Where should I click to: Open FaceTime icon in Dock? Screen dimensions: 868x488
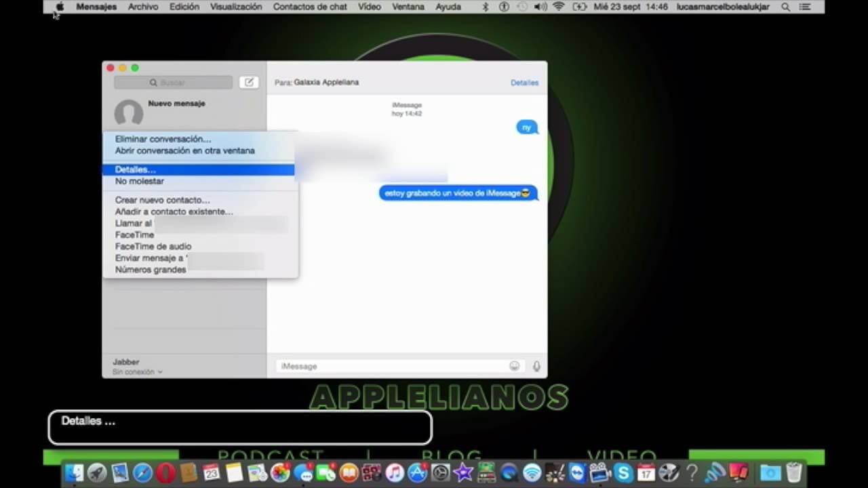[326, 473]
